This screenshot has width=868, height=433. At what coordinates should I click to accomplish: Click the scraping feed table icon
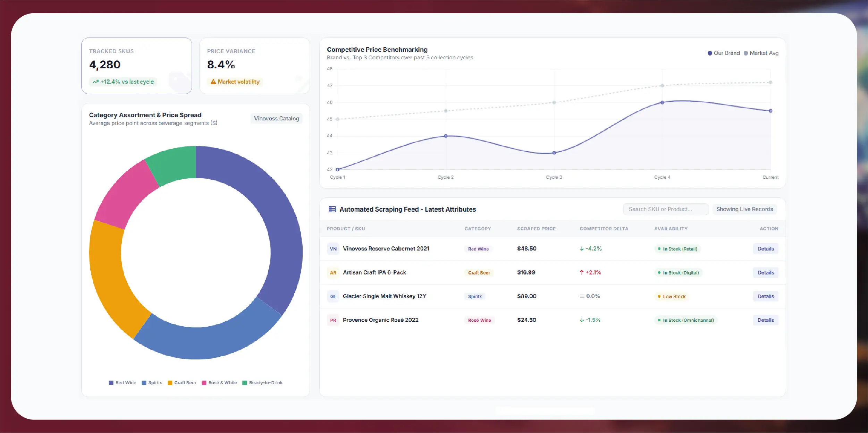tap(332, 209)
